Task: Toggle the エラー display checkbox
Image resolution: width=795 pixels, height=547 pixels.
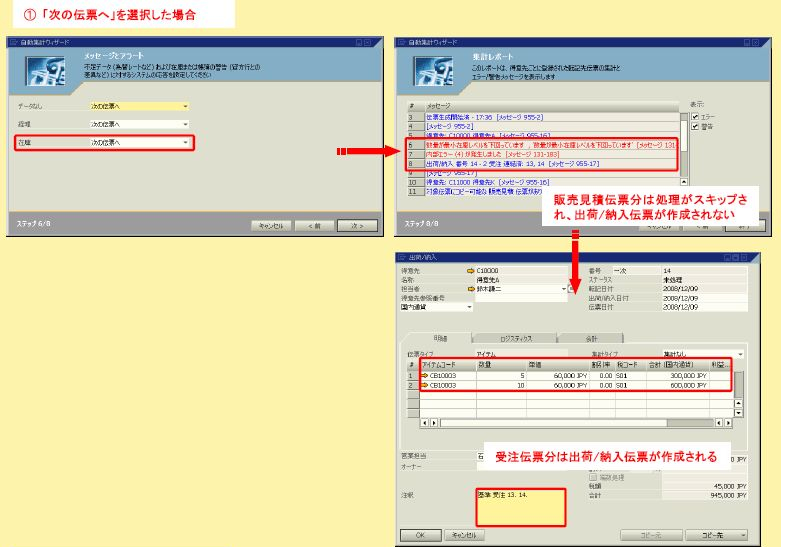Action: [x=696, y=116]
